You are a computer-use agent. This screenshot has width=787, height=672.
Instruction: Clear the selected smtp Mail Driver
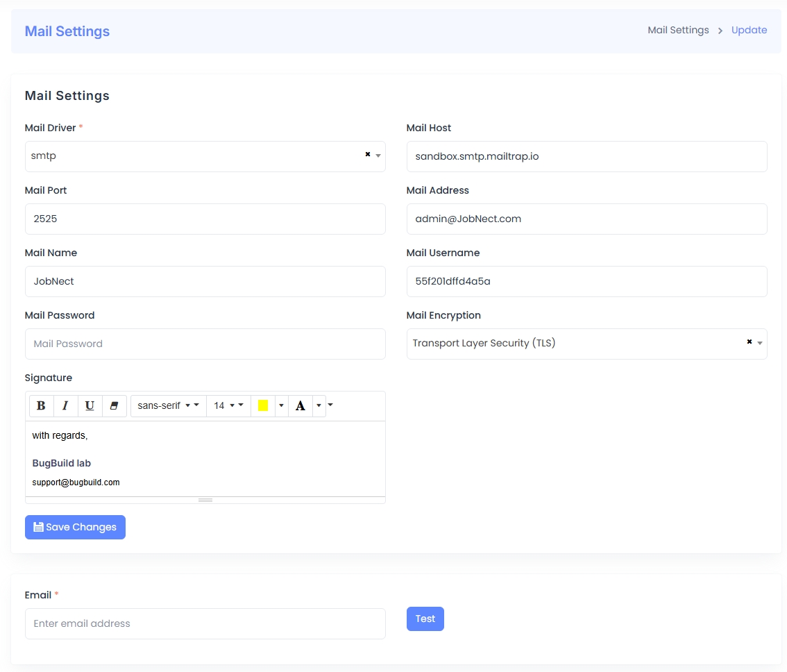click(x=367, y=155)
